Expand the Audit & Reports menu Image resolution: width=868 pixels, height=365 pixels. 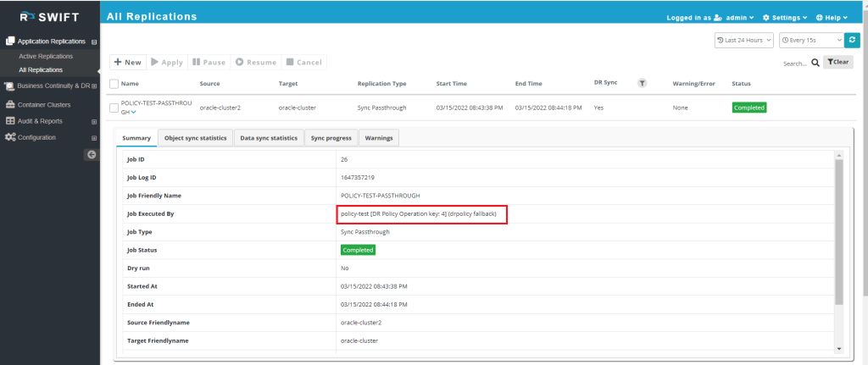[x=93, y=122]
